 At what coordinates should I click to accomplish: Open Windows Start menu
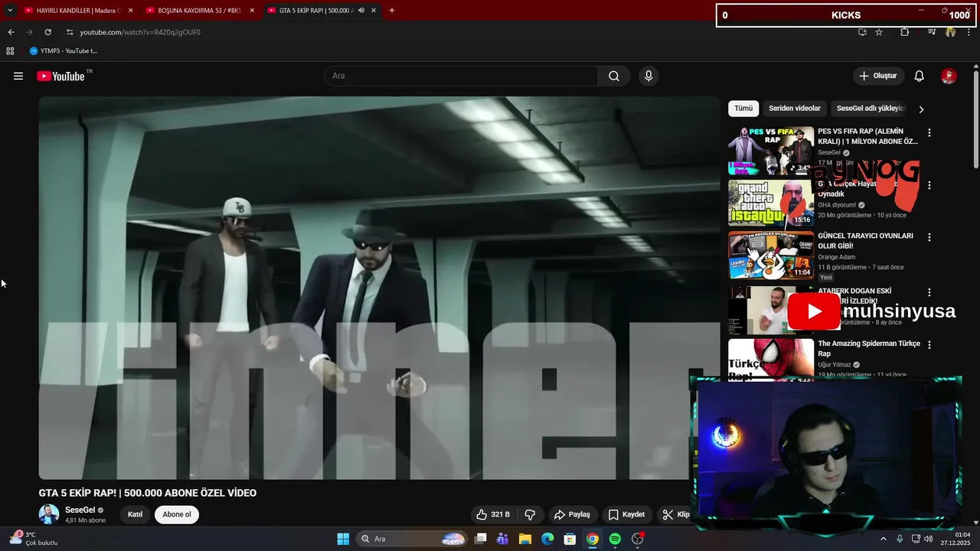(x=343, y=539)
